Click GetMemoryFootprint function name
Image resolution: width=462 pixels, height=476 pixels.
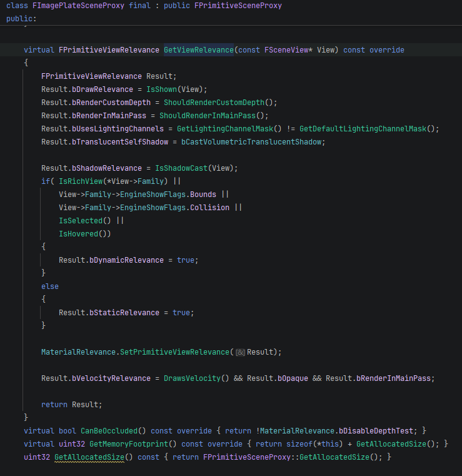tap(129, 444)
